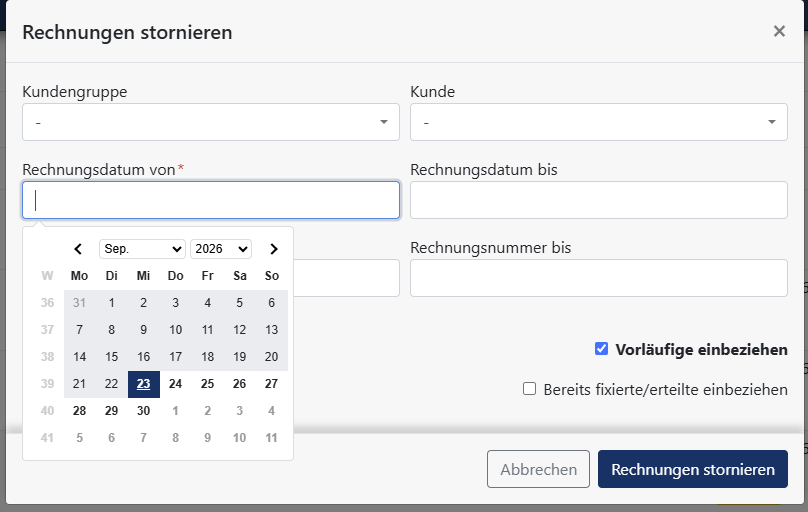Click the Abbrechen button
The height and width of the screenshot is (512, 808).
tap(538, 469)
